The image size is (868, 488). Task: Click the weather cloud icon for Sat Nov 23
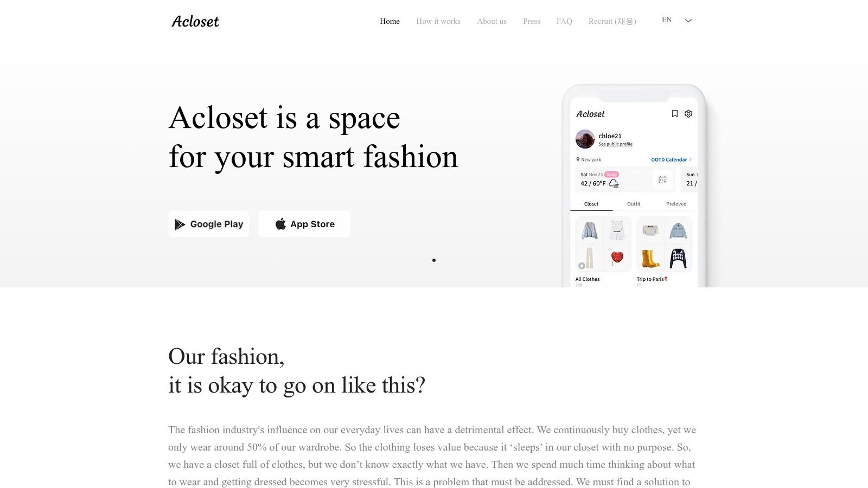[614, 183]
